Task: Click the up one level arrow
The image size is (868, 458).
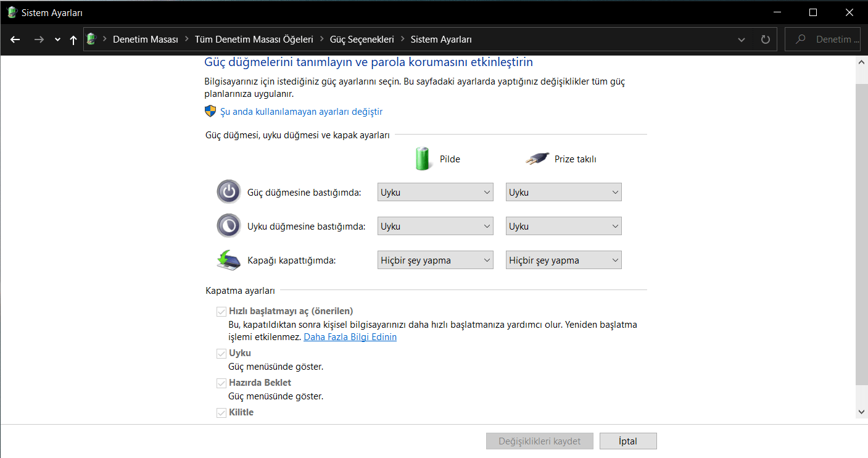Action: [x=73, y=40]
